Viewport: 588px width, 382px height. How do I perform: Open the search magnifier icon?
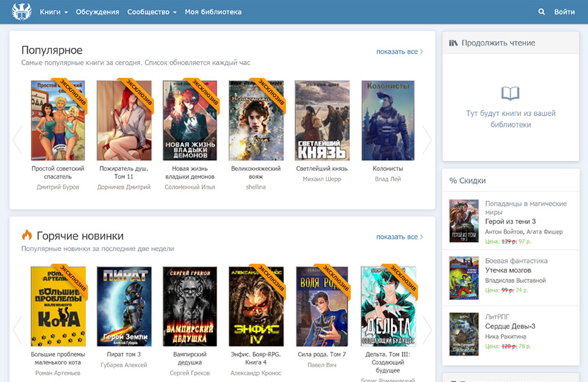pyautogui.click(x=541, y=12)
